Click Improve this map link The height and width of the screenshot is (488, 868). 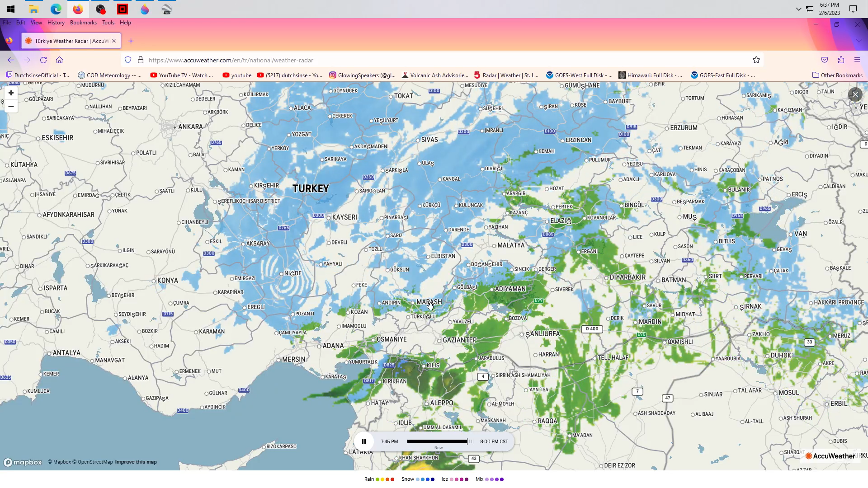[x=136, y=462]
